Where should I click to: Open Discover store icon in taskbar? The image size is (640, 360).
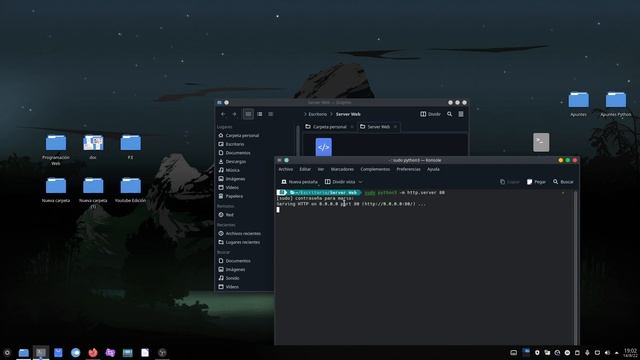coord(58,353)
